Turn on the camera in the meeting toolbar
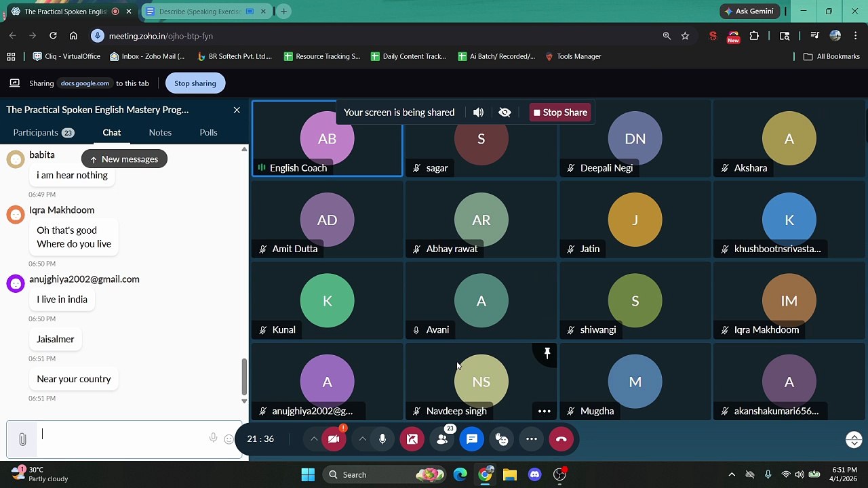This screenshot has height=488, width=868. tap(333, 439)
